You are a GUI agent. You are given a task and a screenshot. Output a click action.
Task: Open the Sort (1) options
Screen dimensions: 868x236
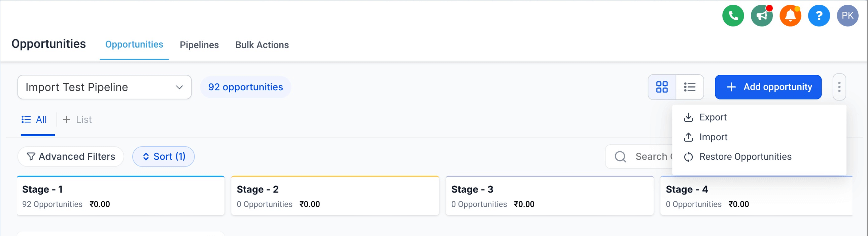[x=164, y=156]
